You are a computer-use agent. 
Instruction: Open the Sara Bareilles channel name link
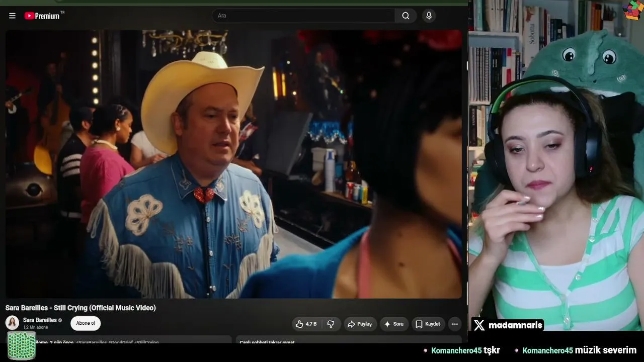coord(40,320)
